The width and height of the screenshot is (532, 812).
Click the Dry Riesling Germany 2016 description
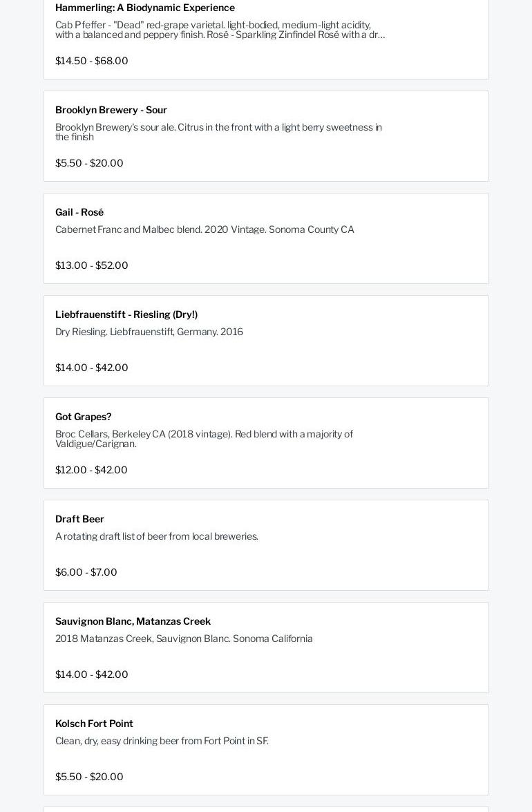click(x=149, y=332)
